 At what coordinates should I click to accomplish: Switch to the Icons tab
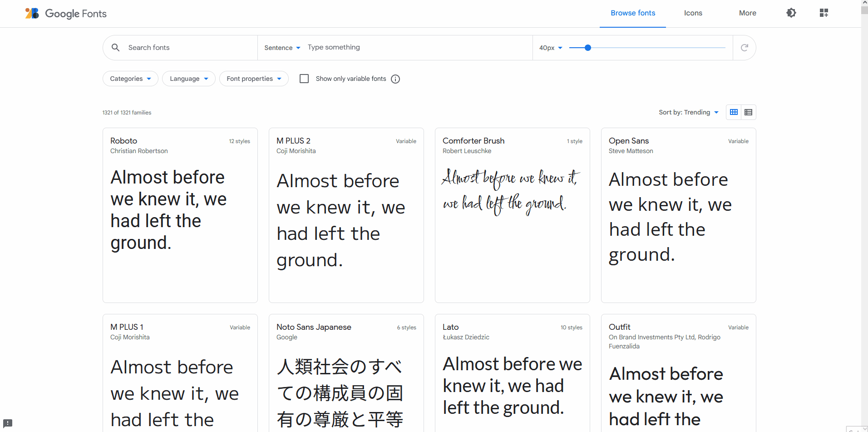pos(693,13)
